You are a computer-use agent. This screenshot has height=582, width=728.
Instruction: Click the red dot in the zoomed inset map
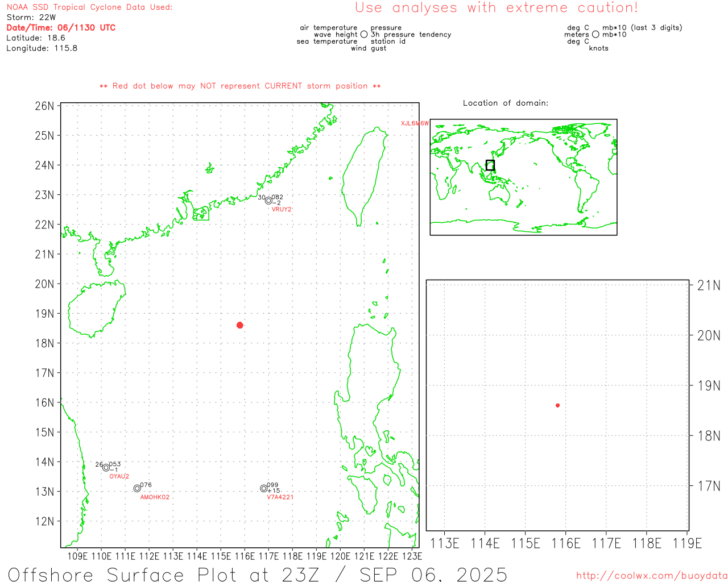[557, 405]
